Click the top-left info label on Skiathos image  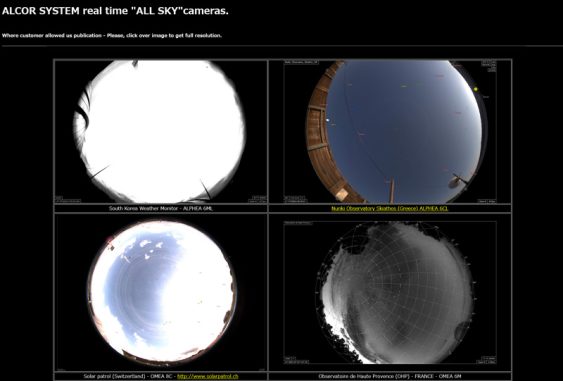coord(301,62)
